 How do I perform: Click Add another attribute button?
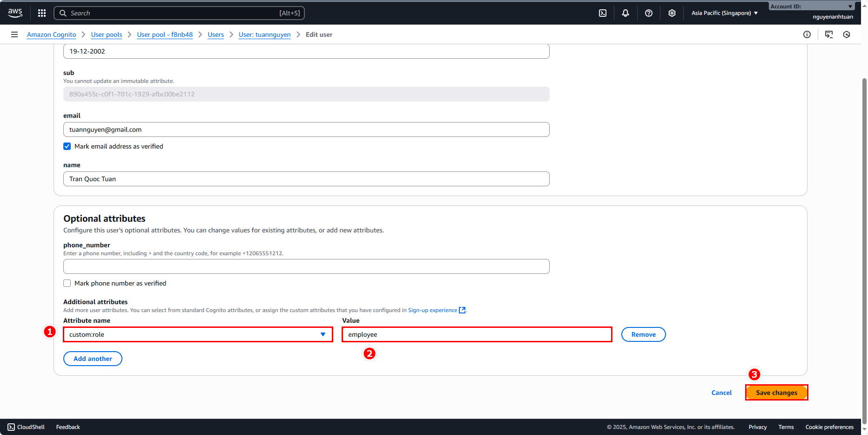click(x=93, y=359)
